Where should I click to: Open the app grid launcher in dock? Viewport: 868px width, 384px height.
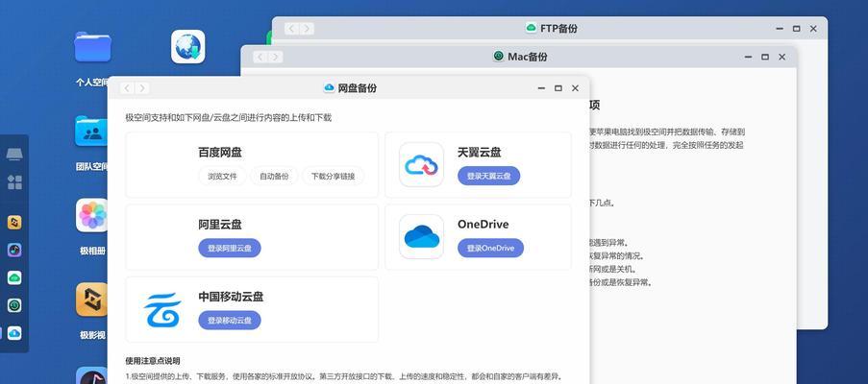[x=14, y=181]
